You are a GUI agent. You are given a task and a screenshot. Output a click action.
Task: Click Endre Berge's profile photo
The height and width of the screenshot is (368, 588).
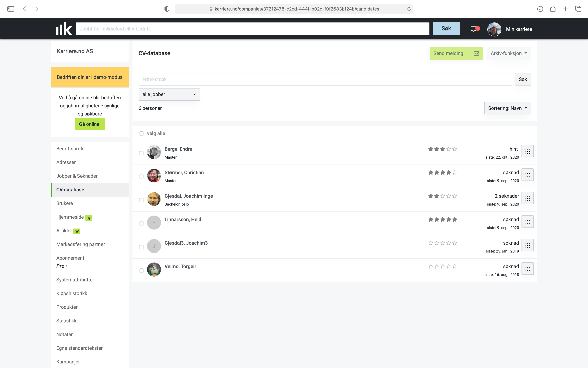coord(154,152)
